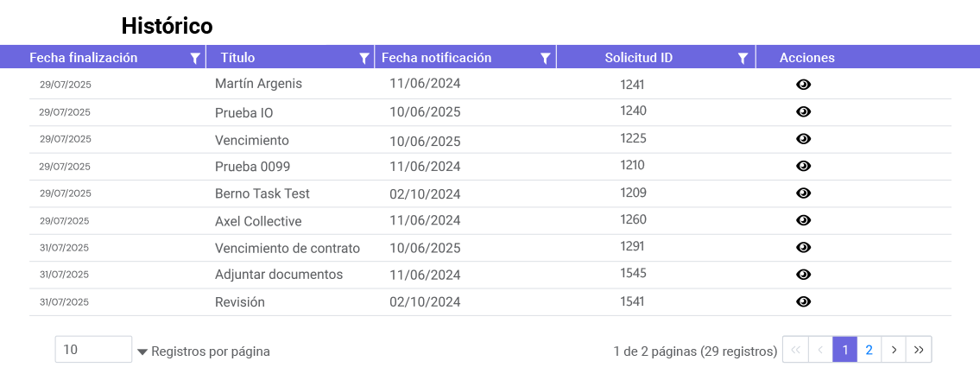Filter the Fecha finalización column

[x=195, y=58]
